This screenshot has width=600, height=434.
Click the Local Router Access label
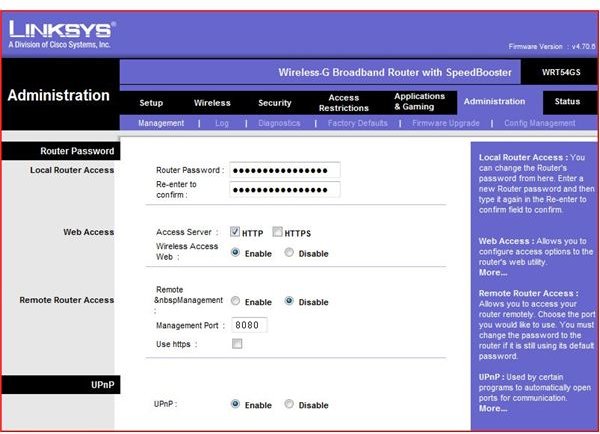pyautogui.click(x=72, y=170)
